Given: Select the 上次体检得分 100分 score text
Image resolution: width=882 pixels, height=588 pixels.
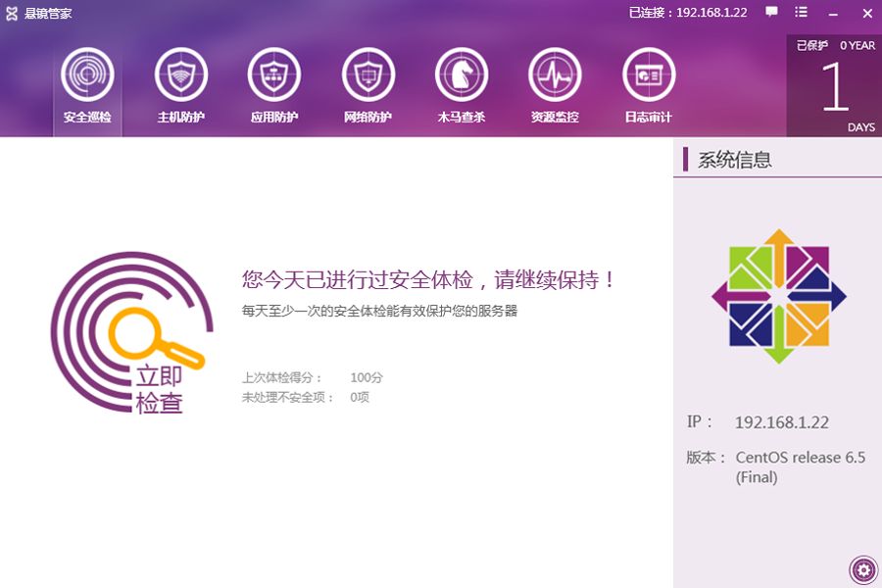Looking at the screenshot, I should tap(312, 376).
